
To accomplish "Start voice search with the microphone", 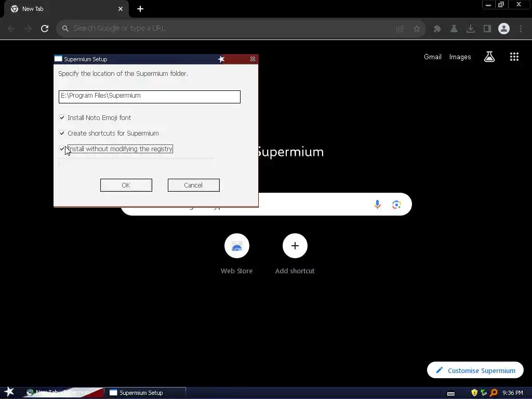I will (x=377, y=204).
